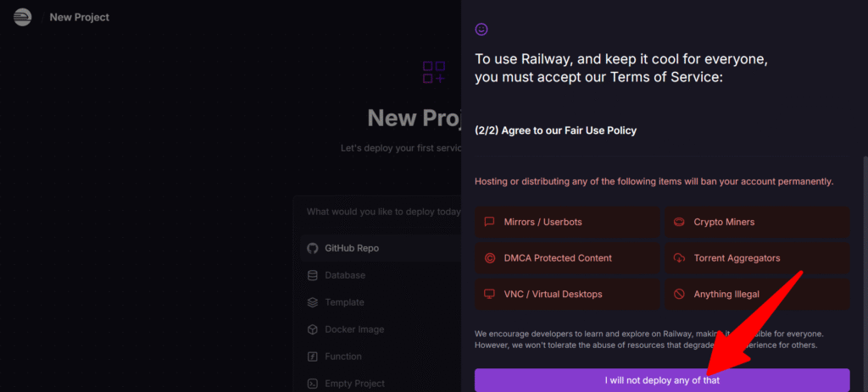This screenshot has height=392, width=868.
Task: Choose the Empty Project option
Action: (x=381, y=384)
